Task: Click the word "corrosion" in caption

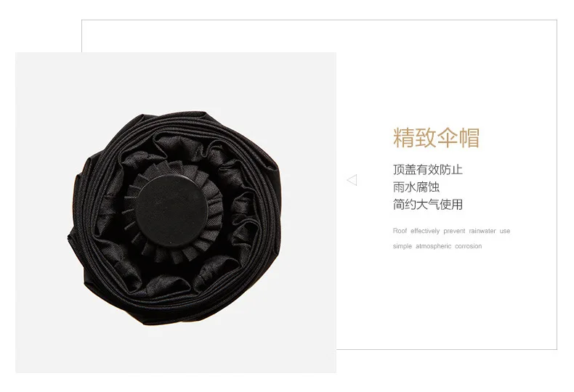Action: coord(468,246)
